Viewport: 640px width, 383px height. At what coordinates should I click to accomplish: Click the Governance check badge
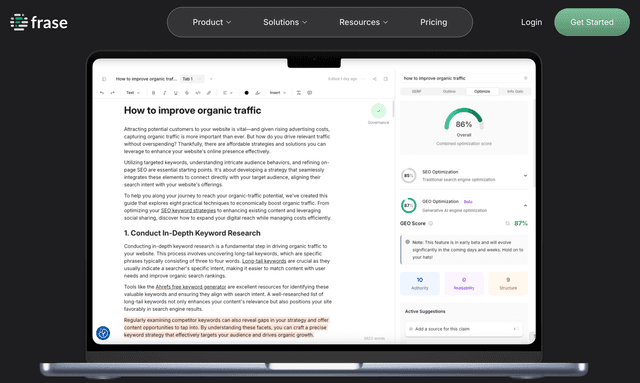(x=378, y=111)
